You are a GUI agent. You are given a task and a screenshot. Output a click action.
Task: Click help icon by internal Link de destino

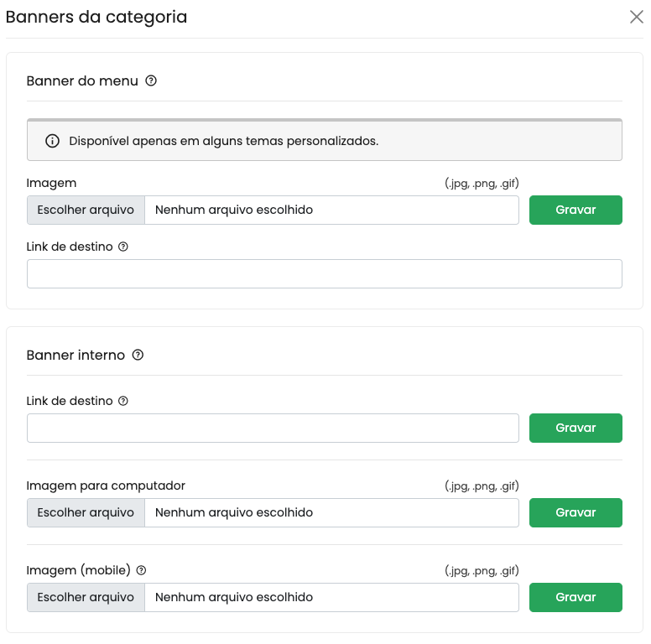tap(123, 402)
